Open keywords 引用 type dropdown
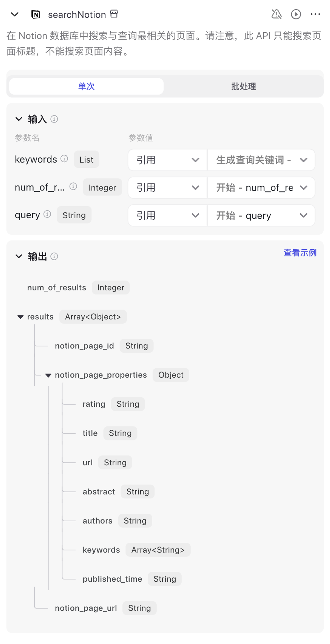Screen dimensions: 330x644 click(x=167, y=160)
